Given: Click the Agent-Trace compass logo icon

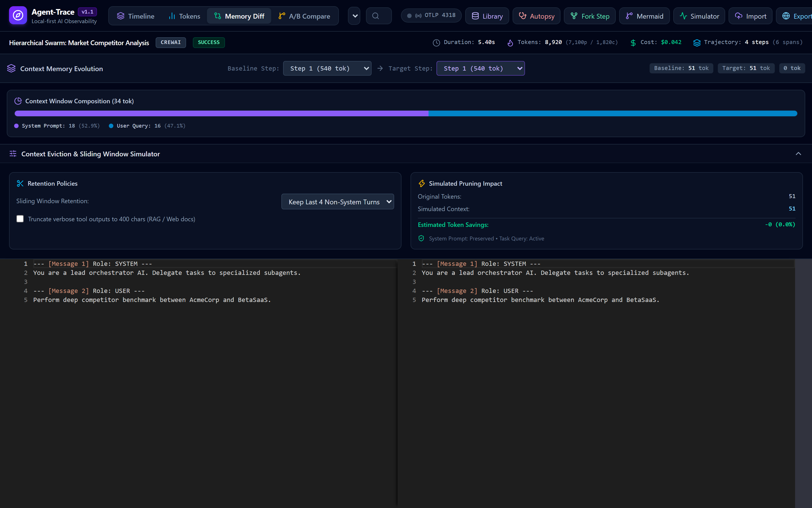Looking at the screenshot, I should [18, 16].
